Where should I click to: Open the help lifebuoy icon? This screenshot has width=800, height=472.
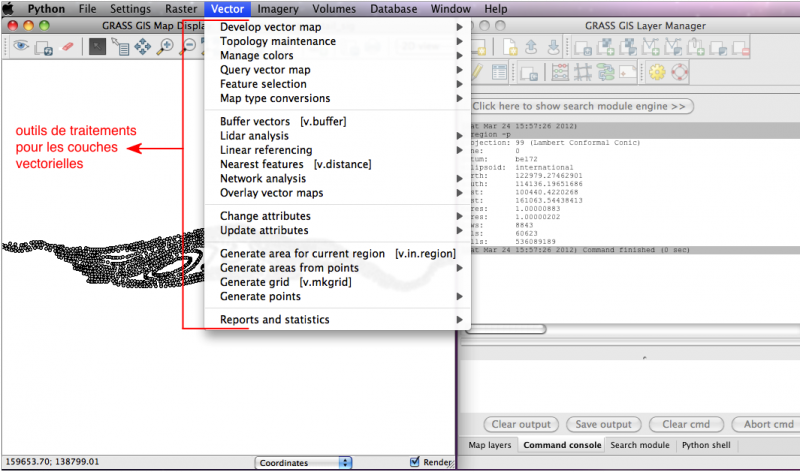click(680, 72)
